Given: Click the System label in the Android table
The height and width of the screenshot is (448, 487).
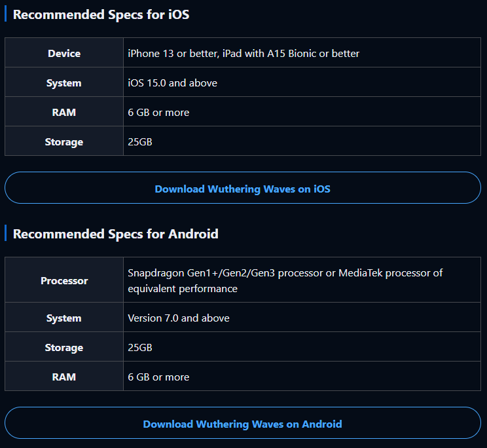Looking at the screenshot, I should click(x=64, y=317).
